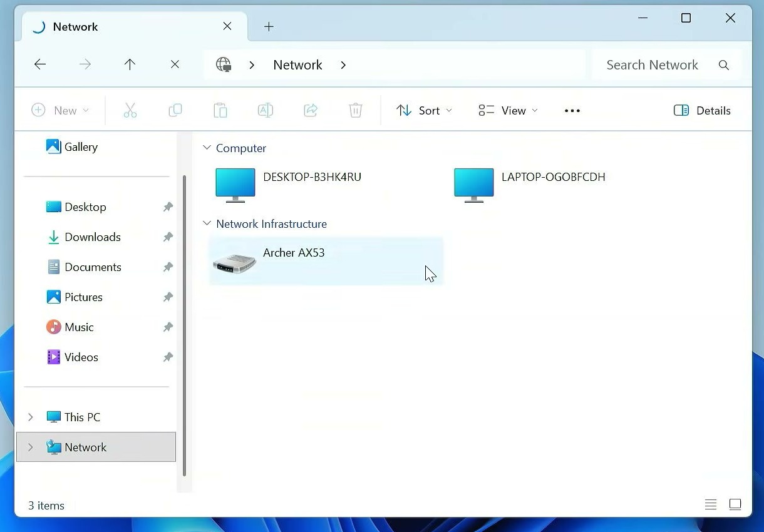Open Downloads folder in sidebar
The width and height of the screenshot is (764, 532).
tap(84, 237)
